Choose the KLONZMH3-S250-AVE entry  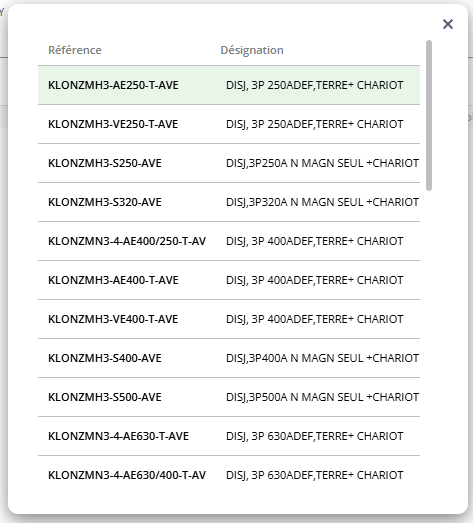click(229, 163)
